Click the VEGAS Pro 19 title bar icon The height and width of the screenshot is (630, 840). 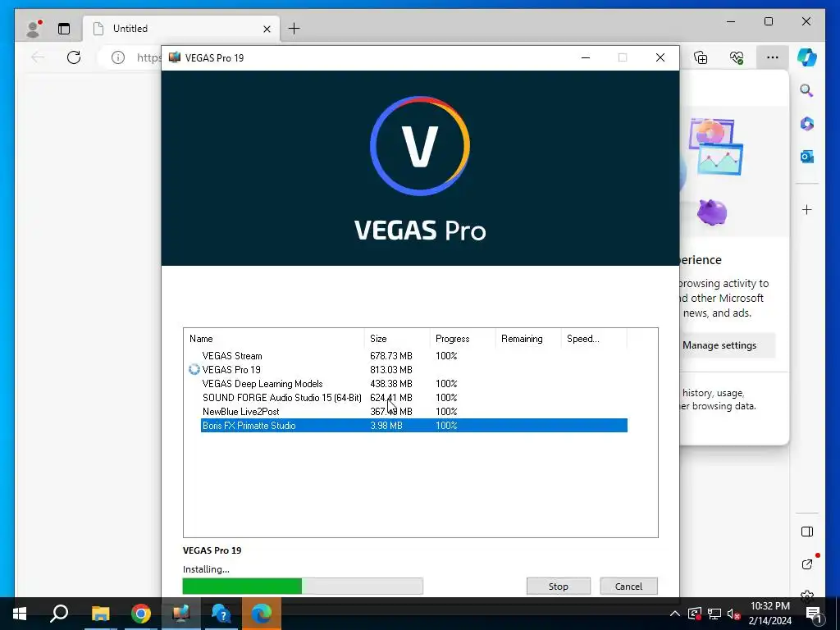coord(175,57)
